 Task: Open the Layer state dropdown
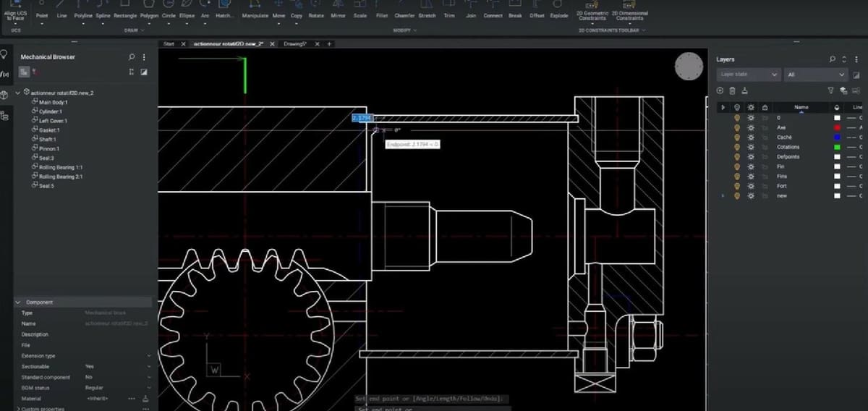pos(749,75)
